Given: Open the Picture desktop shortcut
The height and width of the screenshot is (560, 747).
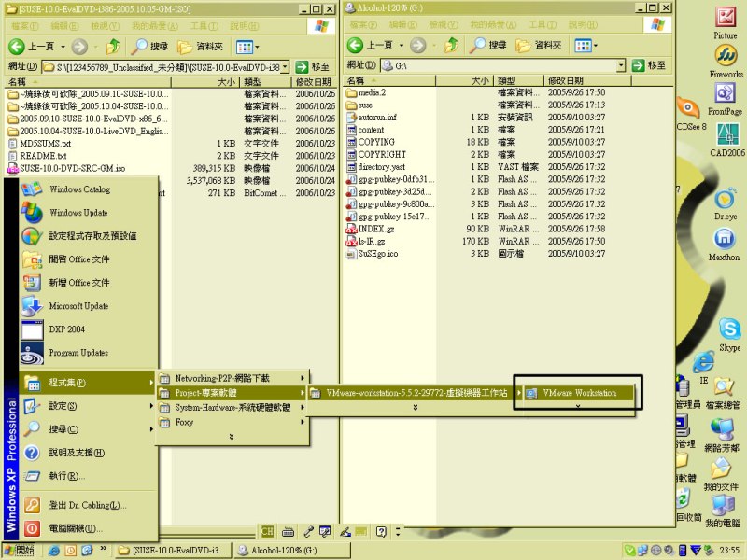Looking at the screenshot, I should [726, 23].
